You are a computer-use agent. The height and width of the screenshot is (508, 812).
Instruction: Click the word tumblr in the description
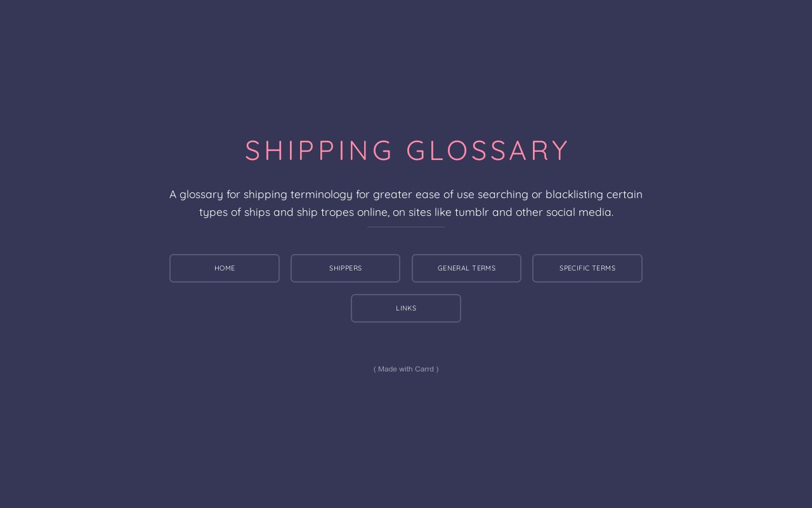point(471,212)
